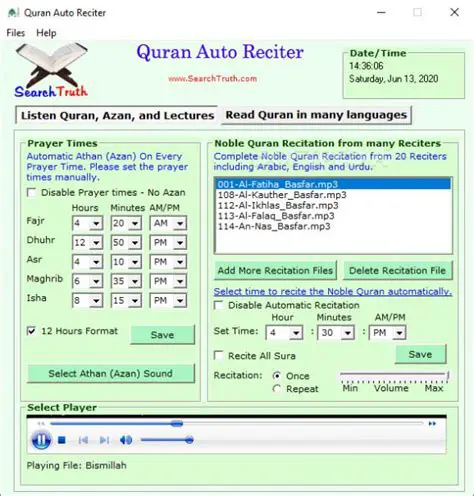The width and height of the screenshot is (474, 496).
Task: Open Set Time AM/PM dropdown
Action: point(399,333)
